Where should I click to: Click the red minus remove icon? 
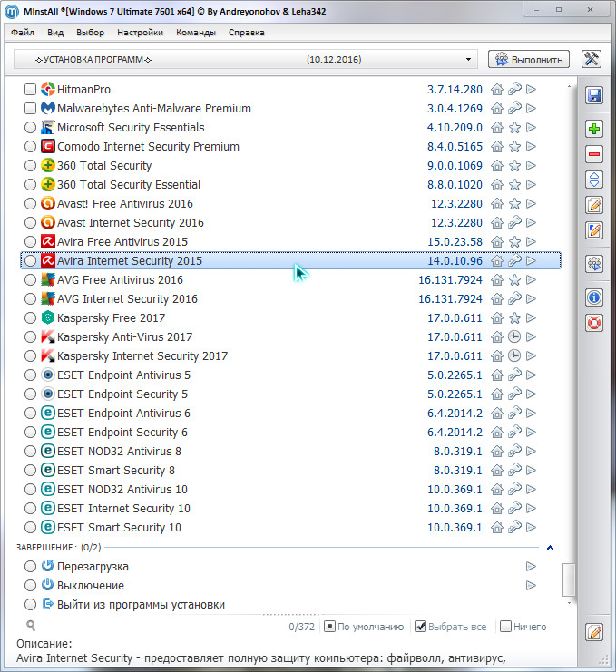point(594,154)
